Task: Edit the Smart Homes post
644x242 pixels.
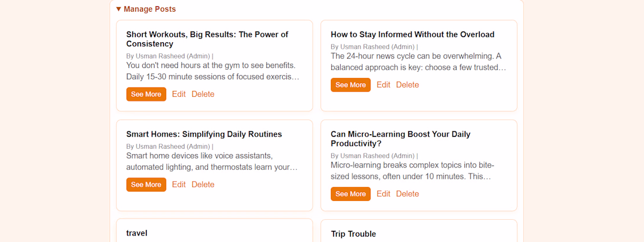Action: (179, 185)
